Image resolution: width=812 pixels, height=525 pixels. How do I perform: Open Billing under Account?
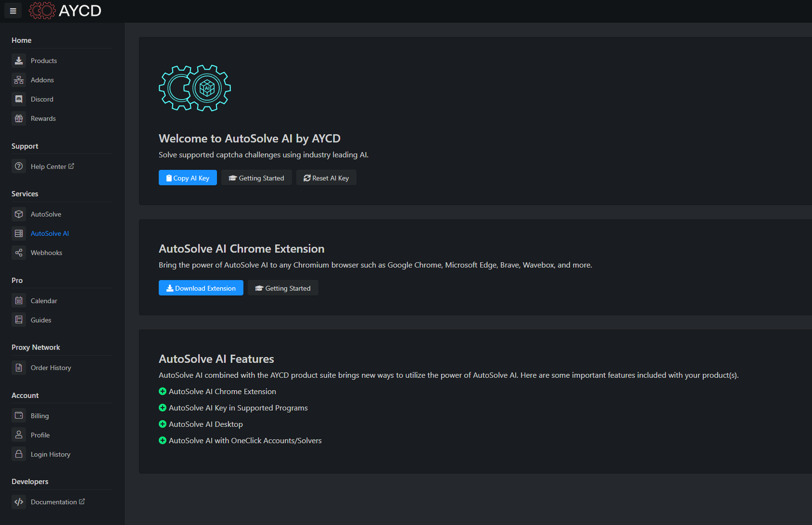point(39,416)
